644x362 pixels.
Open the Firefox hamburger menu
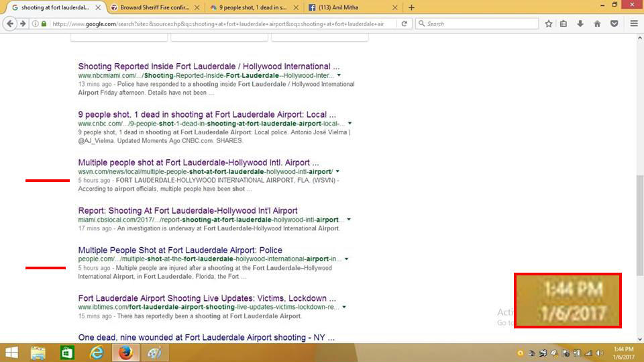[x=634, y=24]
